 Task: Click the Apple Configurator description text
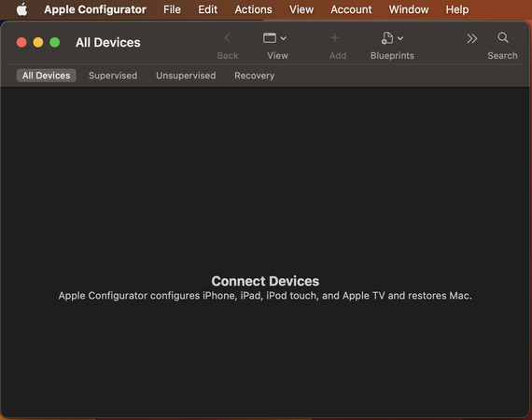coord(265,296)
